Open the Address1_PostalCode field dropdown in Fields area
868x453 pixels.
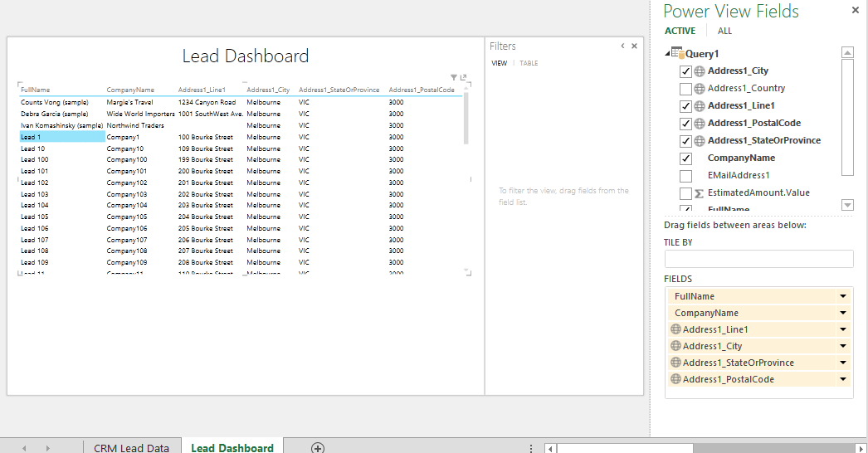click(843, 379)
